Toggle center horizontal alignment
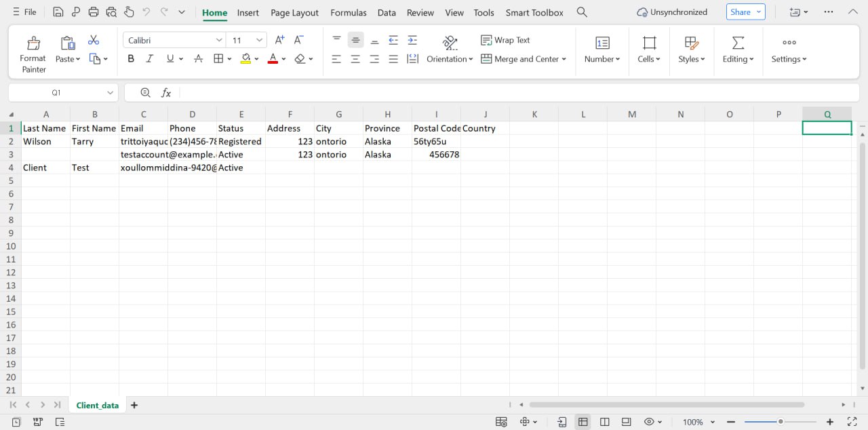Viewport: 868px width, 430px height. click(x=355, y=59)
